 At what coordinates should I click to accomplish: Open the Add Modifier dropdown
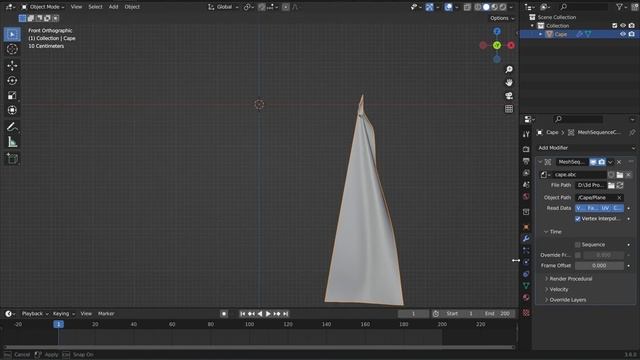[586, 148]
